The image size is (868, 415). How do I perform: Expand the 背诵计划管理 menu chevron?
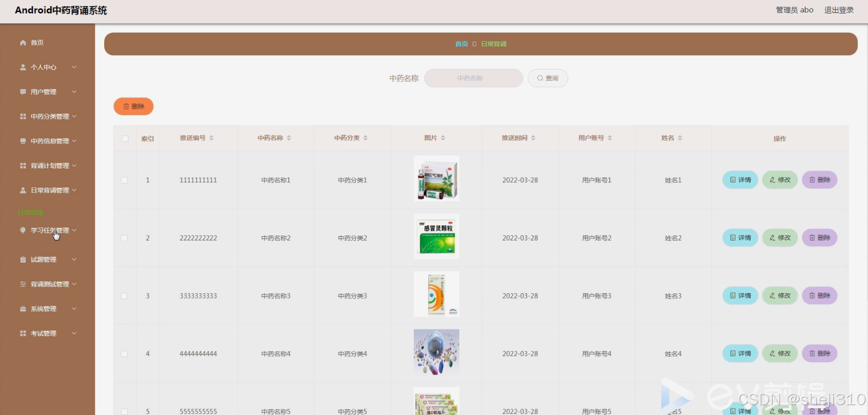coord(74,166)
